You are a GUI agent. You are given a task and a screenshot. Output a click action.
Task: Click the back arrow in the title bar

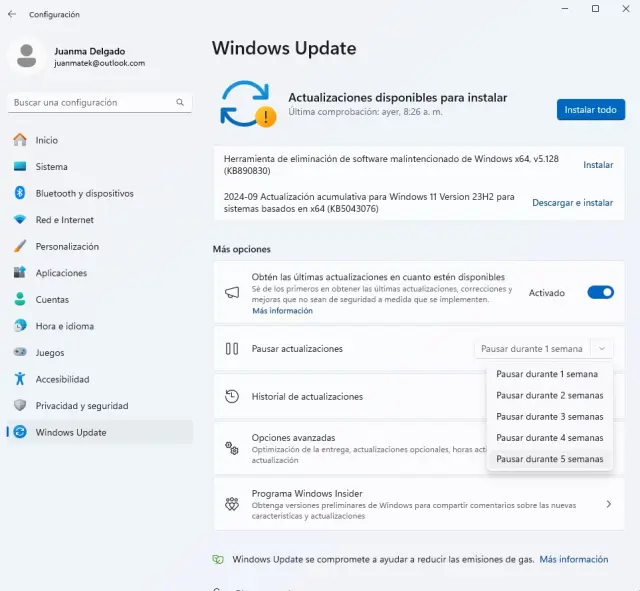12,14
